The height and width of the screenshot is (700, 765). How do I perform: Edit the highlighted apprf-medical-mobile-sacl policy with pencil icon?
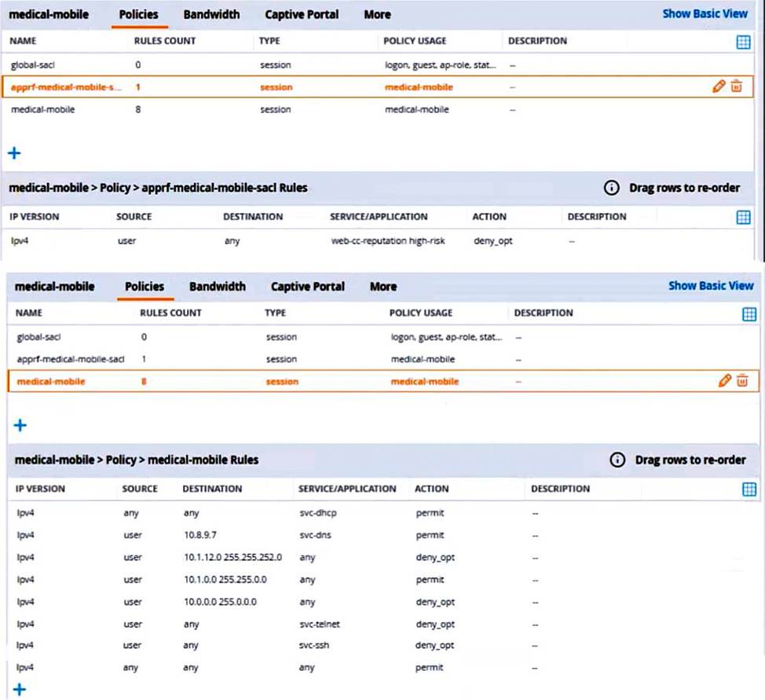718,87
